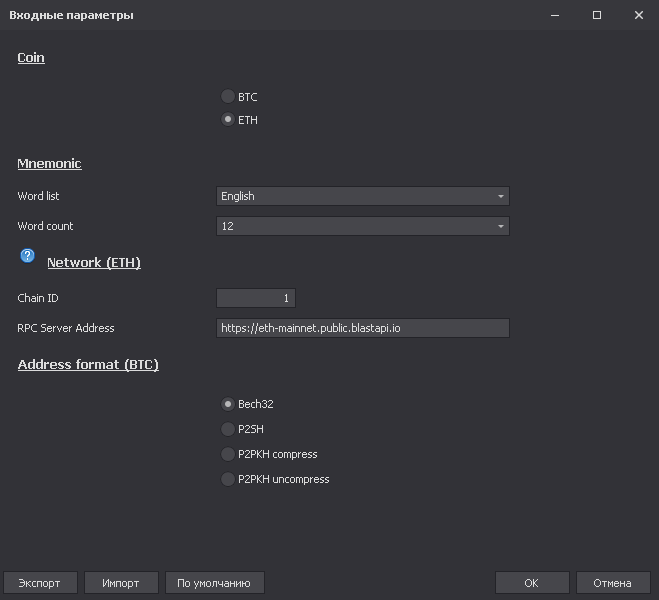This screenshot has height=600, width=659.
Task: Minimize the parameters dialog window
Action: 556,15
